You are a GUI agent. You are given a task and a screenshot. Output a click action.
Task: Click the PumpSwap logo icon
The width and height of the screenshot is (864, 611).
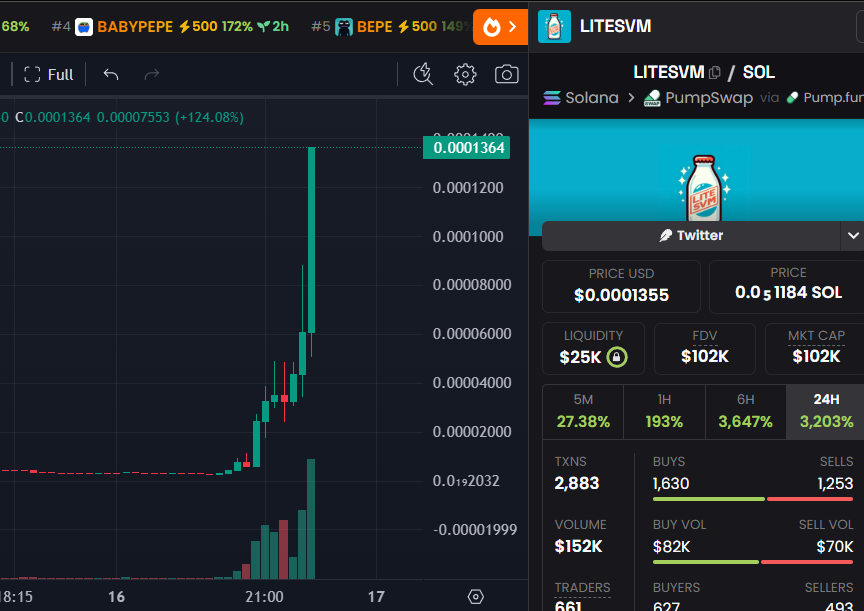652,98
